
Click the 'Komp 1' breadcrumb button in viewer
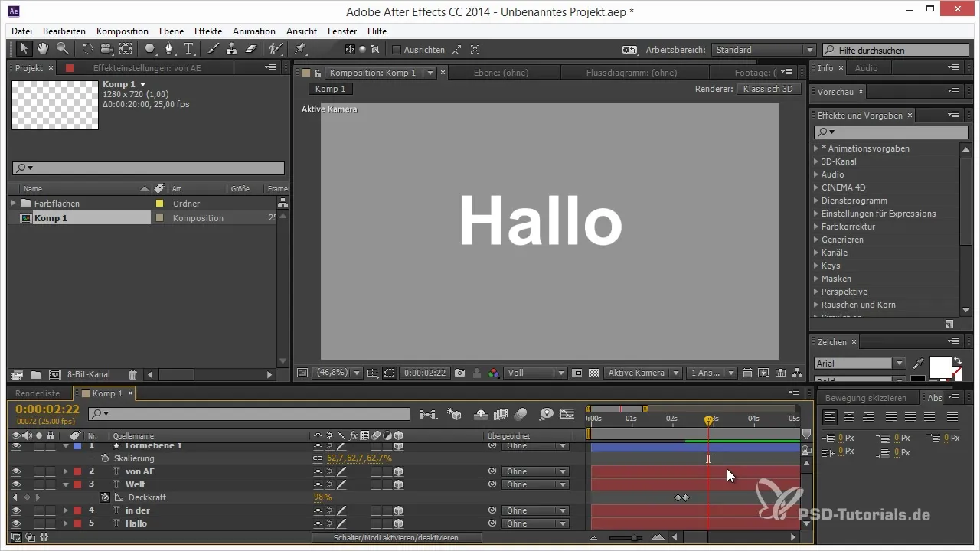click(x=331, y=89)
